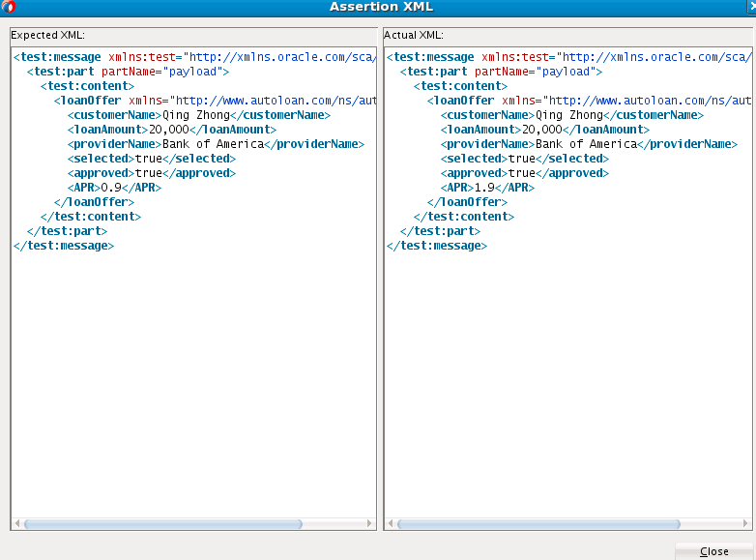Click the APR value 0.9 in Expected XML

pyautogui.click(x=111, y=188)
